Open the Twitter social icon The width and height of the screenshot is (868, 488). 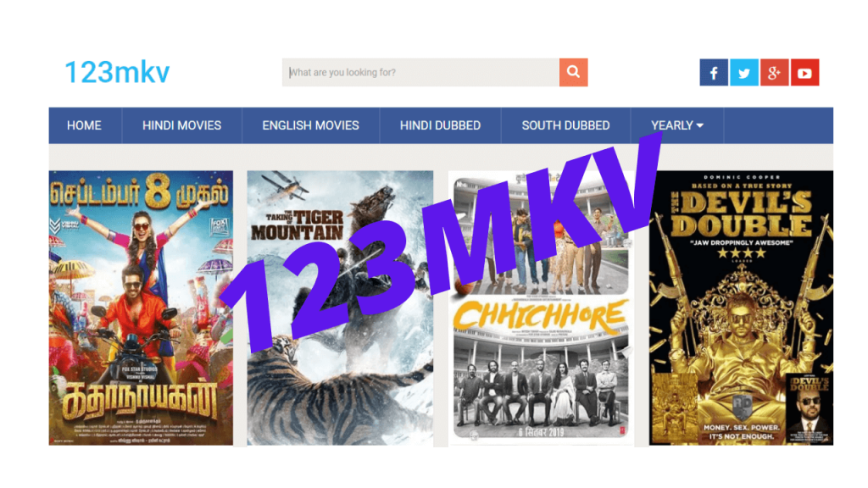point(744,73)
